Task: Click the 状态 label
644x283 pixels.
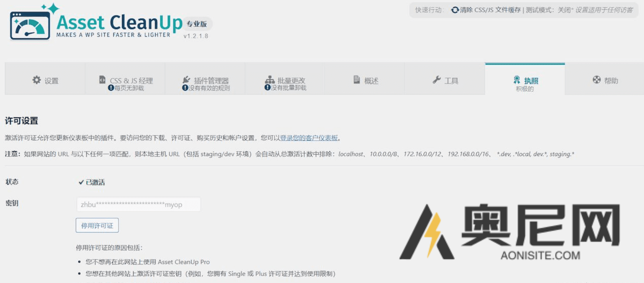Action: [x=12, y=182]
